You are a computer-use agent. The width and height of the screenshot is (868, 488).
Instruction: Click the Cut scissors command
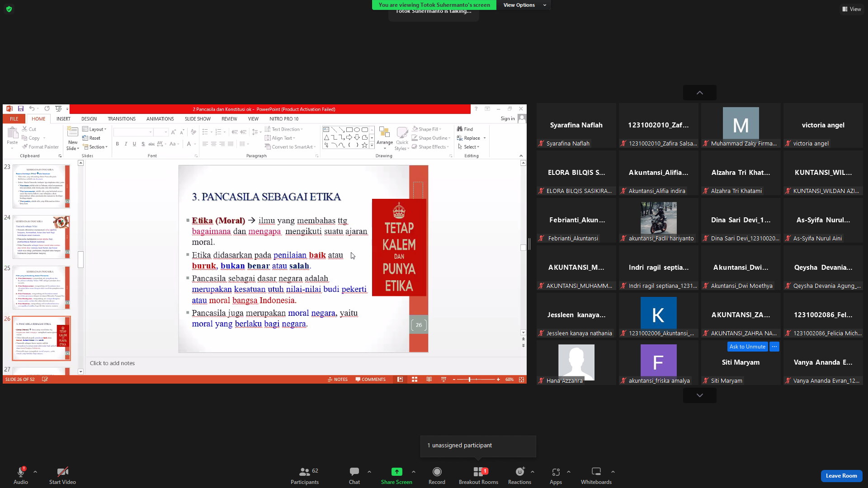(29, 129)
